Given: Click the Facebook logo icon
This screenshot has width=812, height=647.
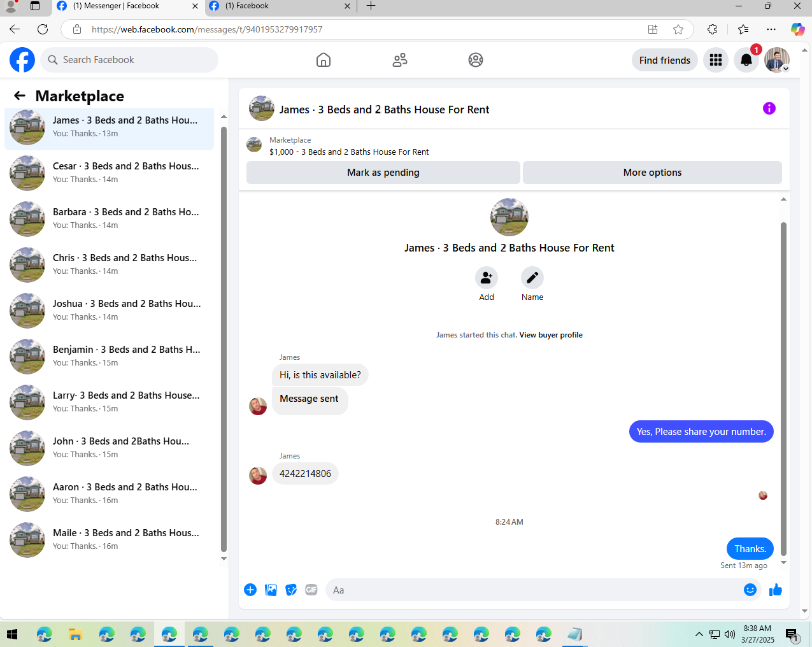Looking at the screenshot, I should [22, 60].
